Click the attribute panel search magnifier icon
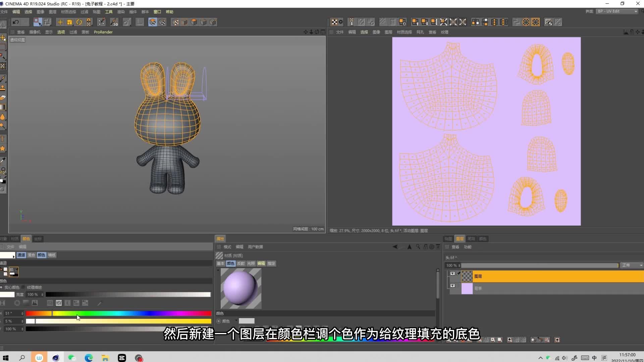The width and height of the screenshot is (644, 362). [418, 247]
